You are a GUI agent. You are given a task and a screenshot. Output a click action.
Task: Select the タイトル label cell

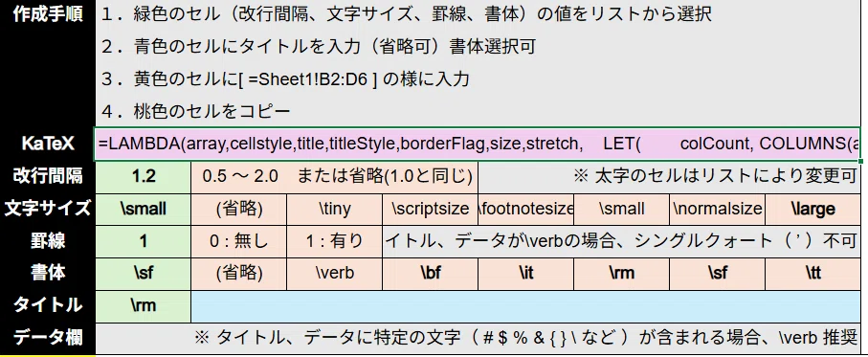[48, 305]
